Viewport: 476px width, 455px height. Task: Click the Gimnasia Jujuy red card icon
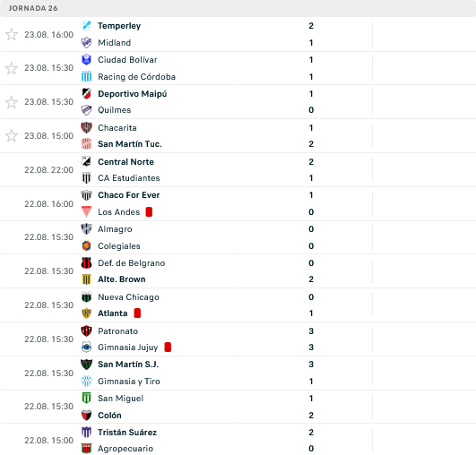pos(168,347)
